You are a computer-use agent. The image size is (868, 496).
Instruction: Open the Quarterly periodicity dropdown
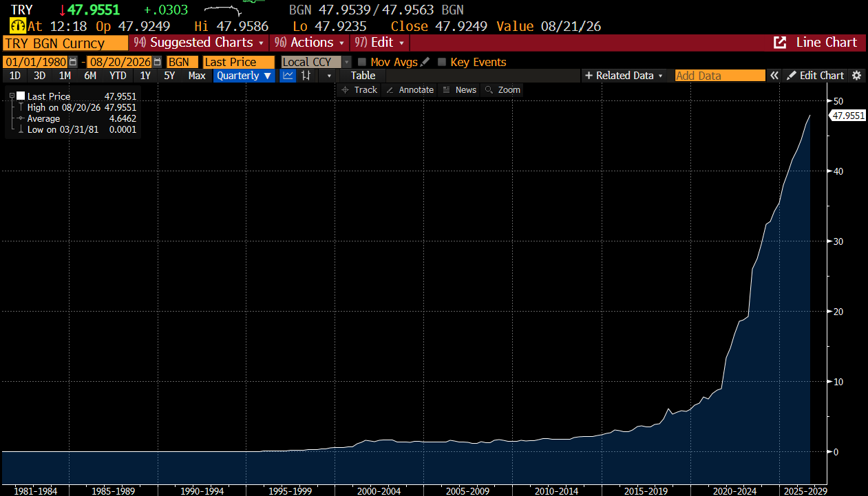244,76
